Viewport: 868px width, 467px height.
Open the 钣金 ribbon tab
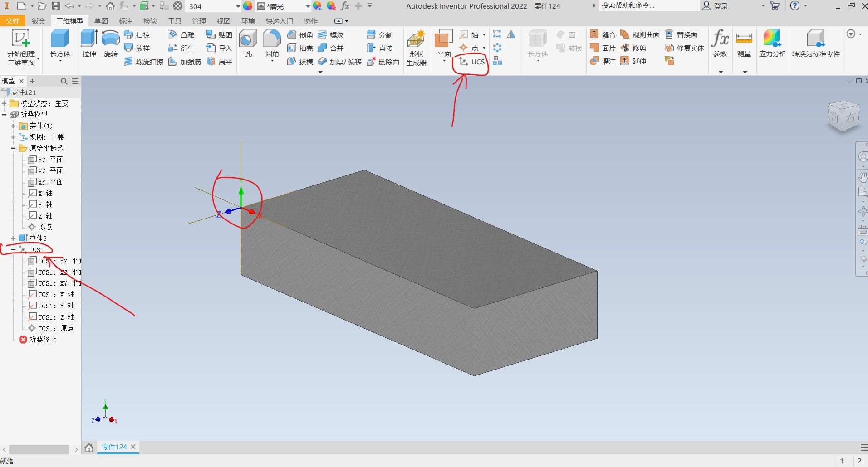coord(39,21)
